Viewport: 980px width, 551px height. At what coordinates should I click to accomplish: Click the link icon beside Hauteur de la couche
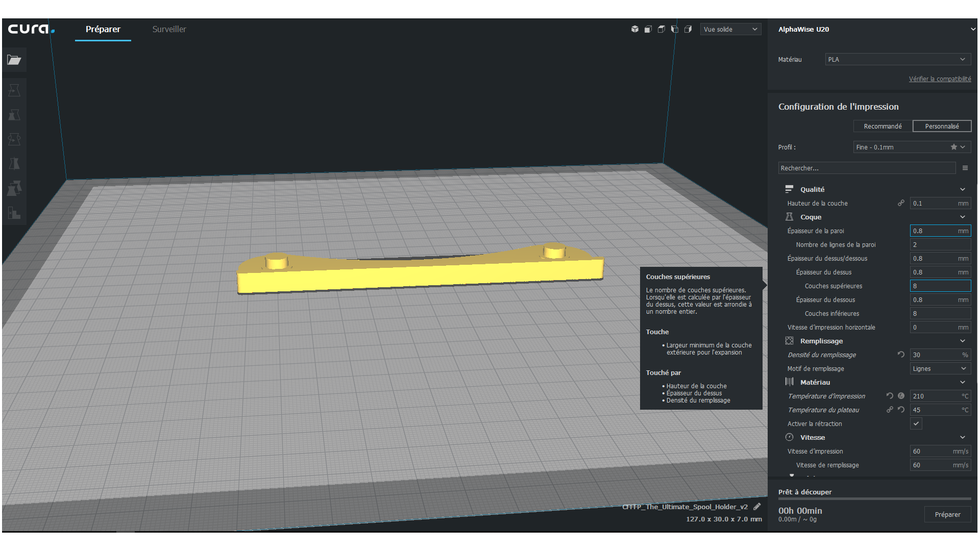(901, 203)
